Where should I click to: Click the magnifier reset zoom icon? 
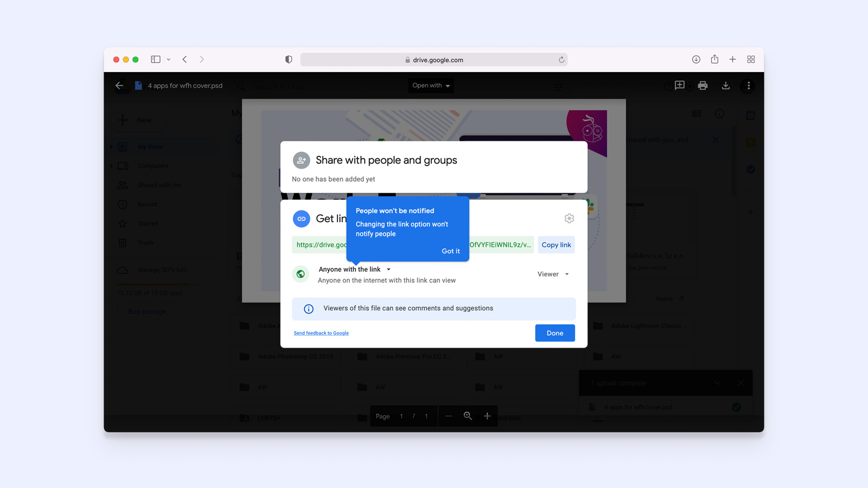(468, 416)
